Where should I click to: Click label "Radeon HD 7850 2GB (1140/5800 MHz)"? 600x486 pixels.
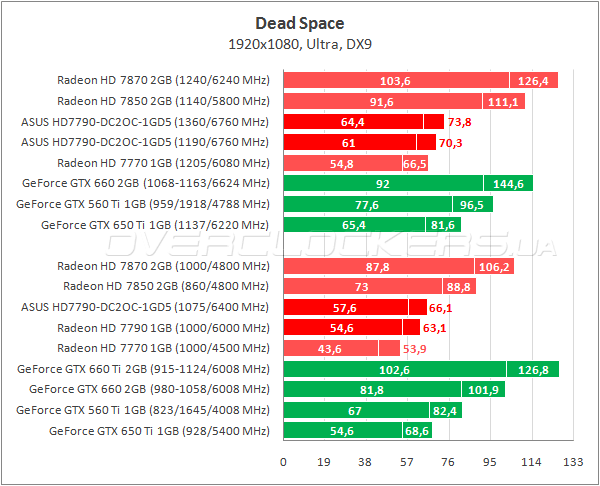coord(163,101)
